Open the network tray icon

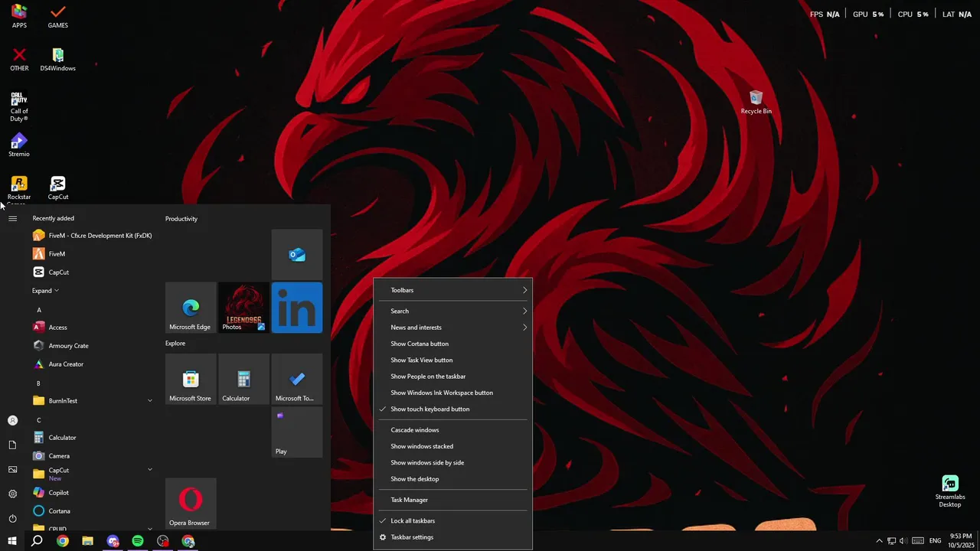[891, 541]
